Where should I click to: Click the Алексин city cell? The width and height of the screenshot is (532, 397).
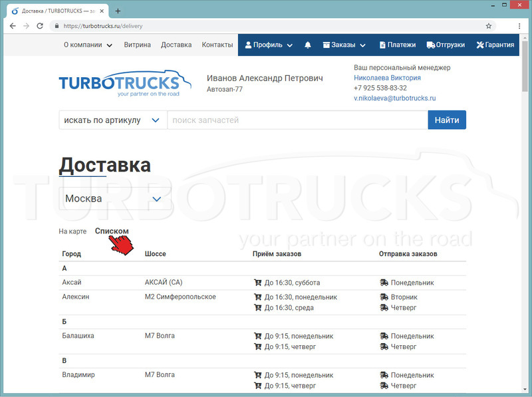76,297
